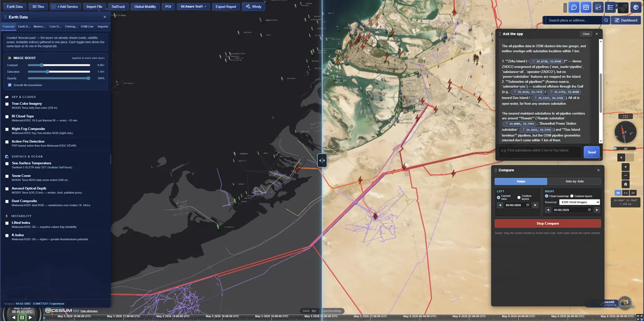Pause the timeline animation
The width and height of the screenshot is (644, 321).
(x=22, y=318)
